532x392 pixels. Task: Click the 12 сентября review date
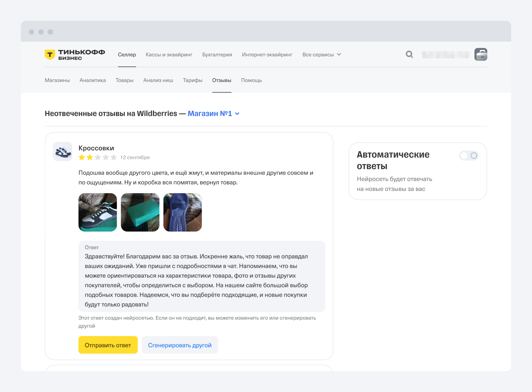pyautogui.click(x=135, y=157)
